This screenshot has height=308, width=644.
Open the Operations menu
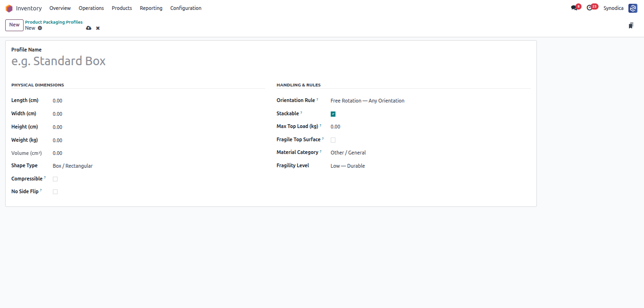click(x=91, y=8)
